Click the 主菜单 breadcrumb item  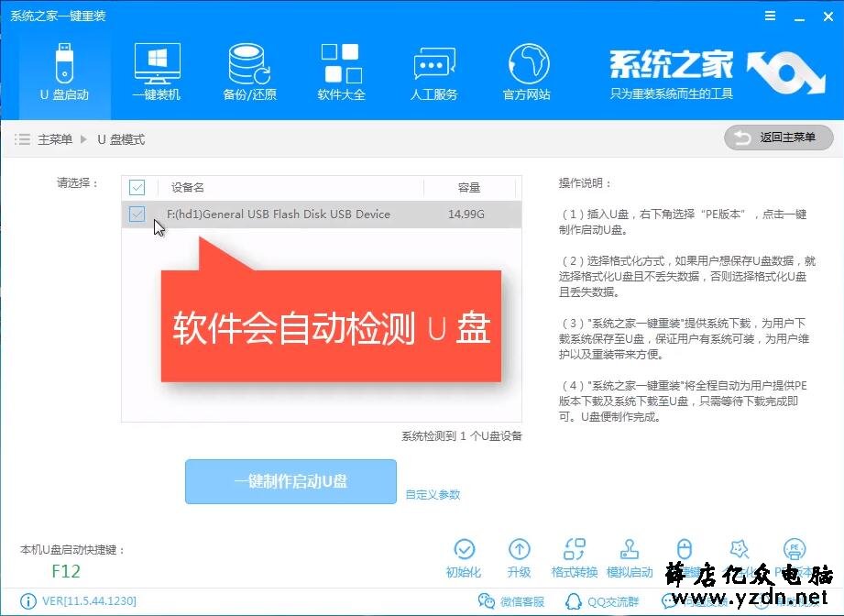[x=55, y=139]
